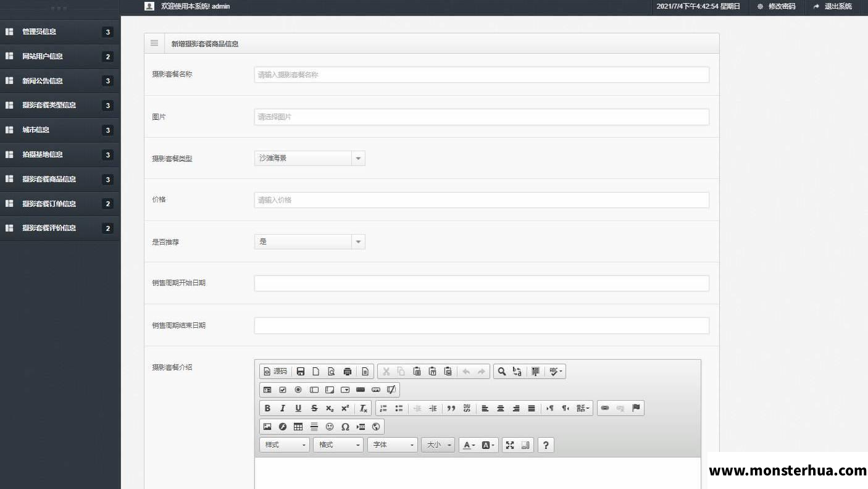Click the Save icon in editor toolbar

301,371
